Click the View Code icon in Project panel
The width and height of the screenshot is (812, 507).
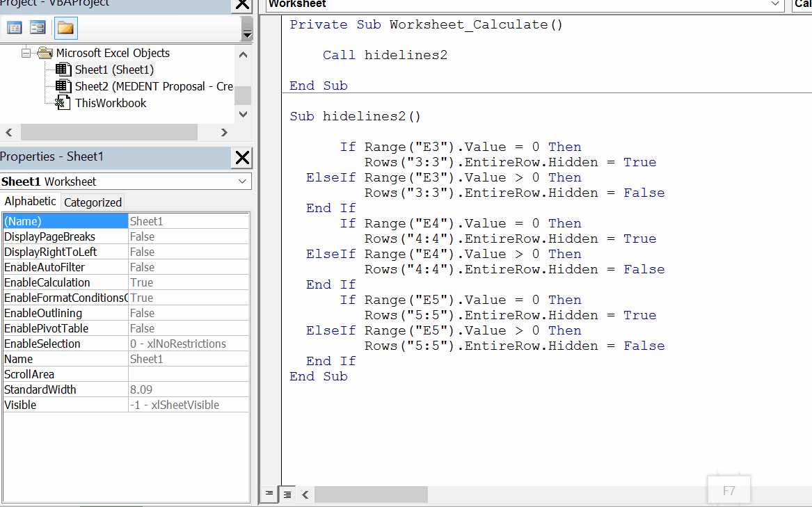(14, 27)
